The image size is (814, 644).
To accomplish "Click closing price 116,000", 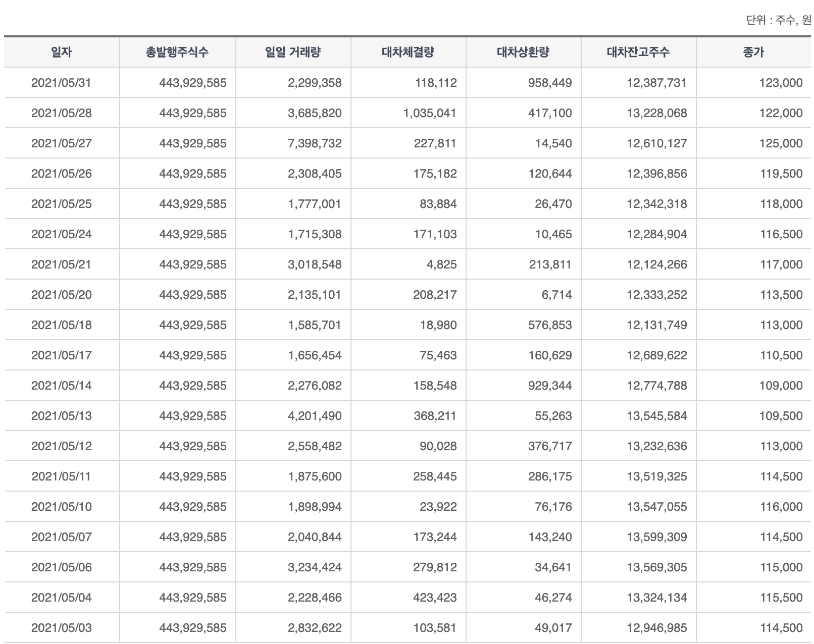I will [781, 507].
